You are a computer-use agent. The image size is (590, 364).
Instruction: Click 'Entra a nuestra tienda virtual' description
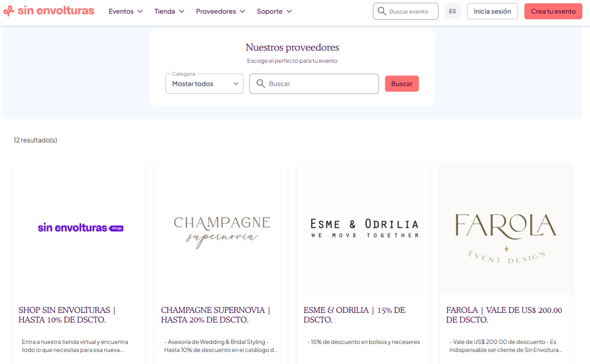pyautogui.click(x=75, y=346)
